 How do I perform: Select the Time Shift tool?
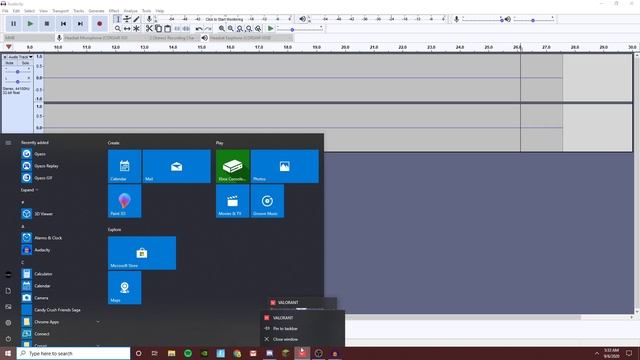127,29
